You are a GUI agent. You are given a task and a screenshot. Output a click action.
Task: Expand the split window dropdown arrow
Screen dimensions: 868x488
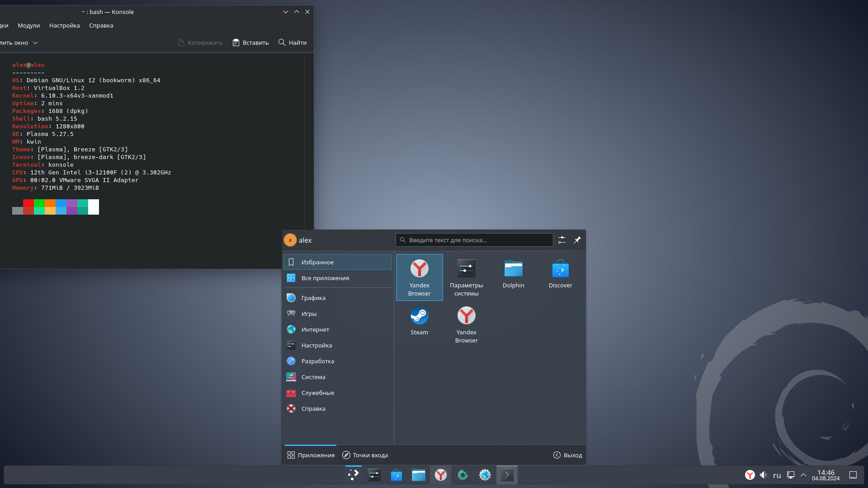point(35,42)
